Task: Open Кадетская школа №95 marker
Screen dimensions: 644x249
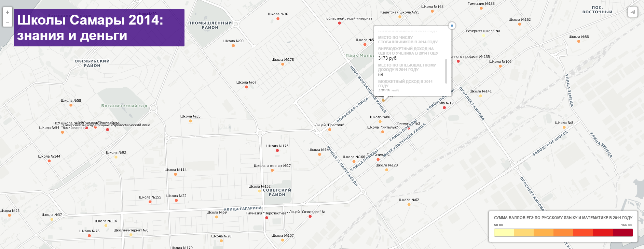Action: click(400, 17)
